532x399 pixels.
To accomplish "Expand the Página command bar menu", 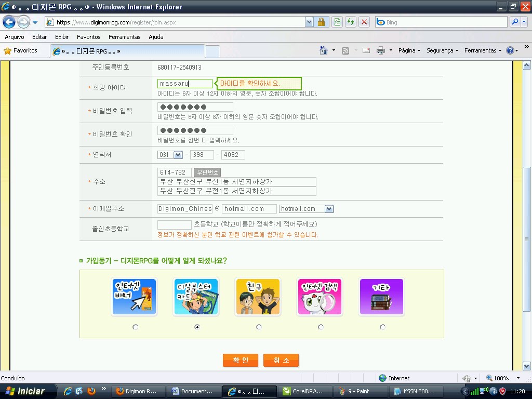I will click(409, 50).
